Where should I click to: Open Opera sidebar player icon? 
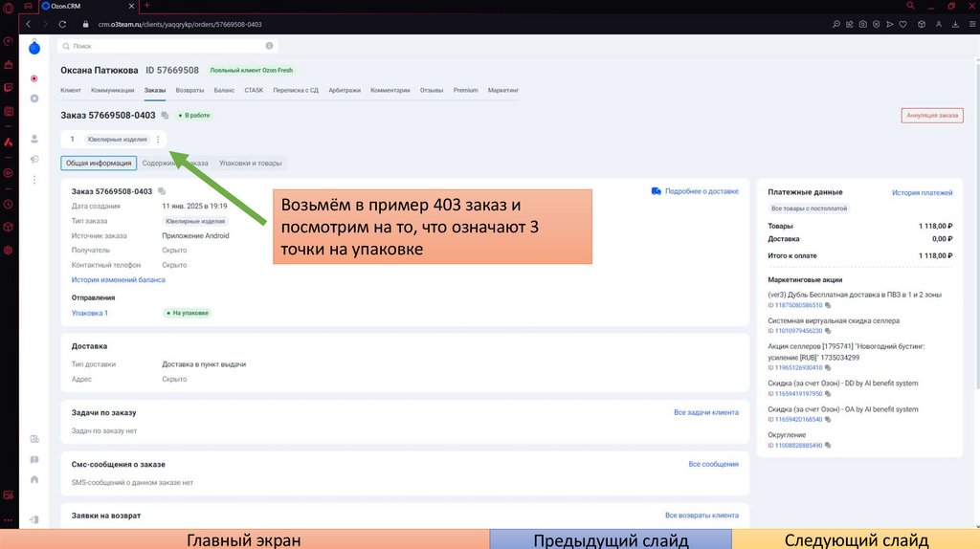point(8,173)
